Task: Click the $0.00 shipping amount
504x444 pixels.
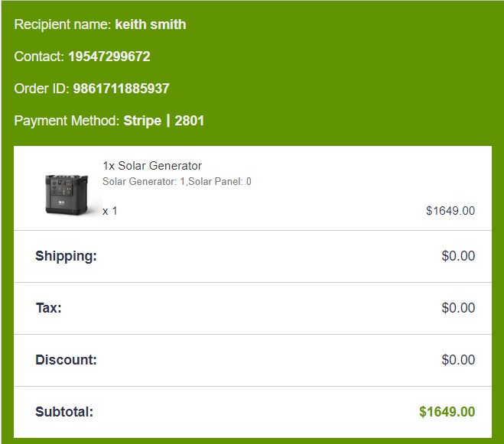Action: [x=458, y=256]
